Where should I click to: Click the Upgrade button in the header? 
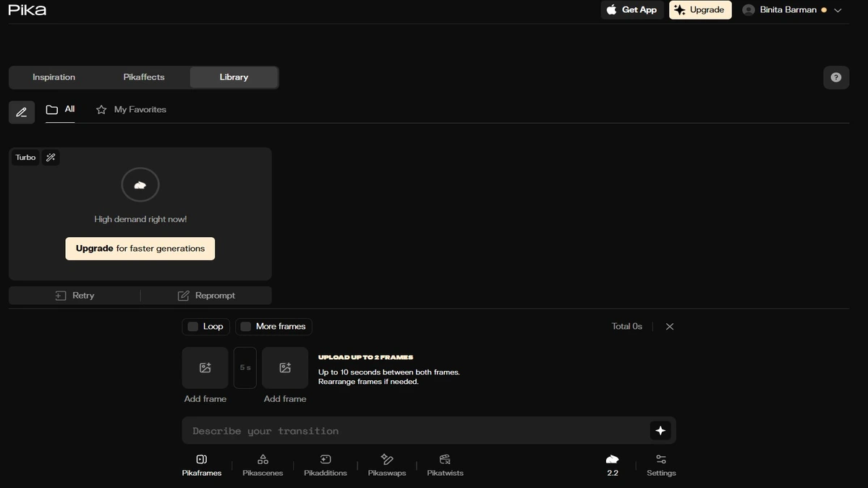click(x=700, y=10)
